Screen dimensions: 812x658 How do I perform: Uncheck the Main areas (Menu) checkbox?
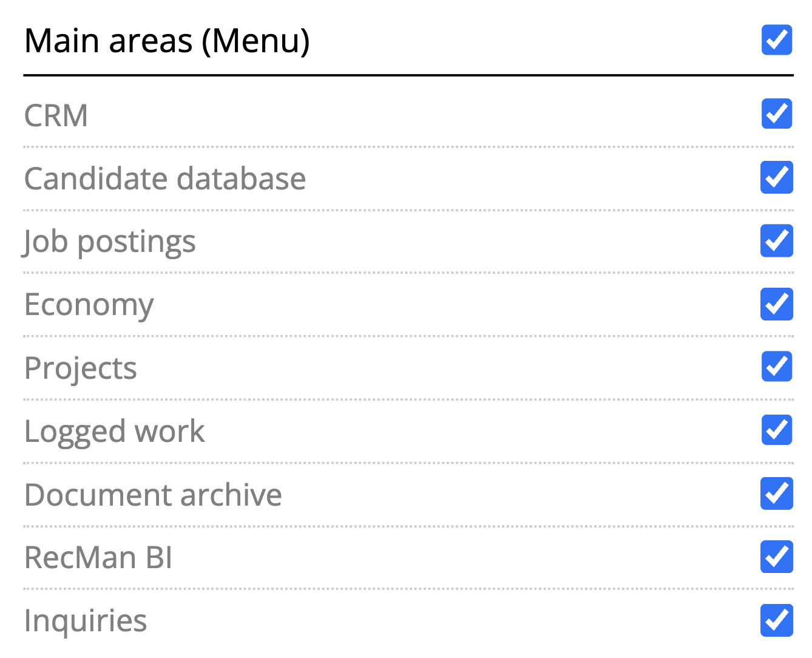tap(776, 40)
